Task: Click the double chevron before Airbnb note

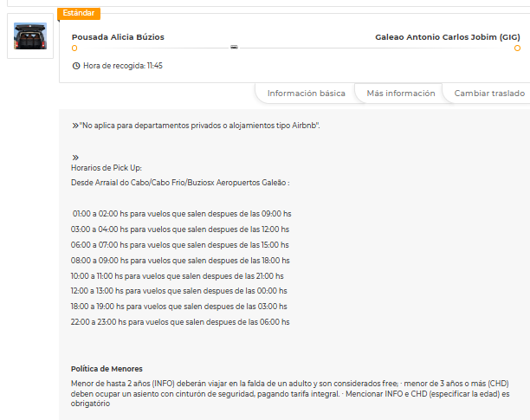Action: pyautogui.click(x=74, y=126)
